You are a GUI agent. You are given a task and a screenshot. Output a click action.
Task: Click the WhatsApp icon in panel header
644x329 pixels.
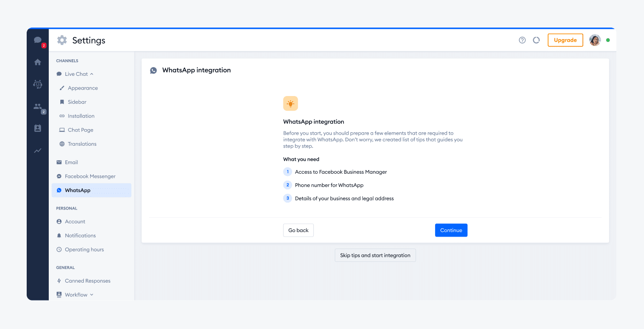154,71
